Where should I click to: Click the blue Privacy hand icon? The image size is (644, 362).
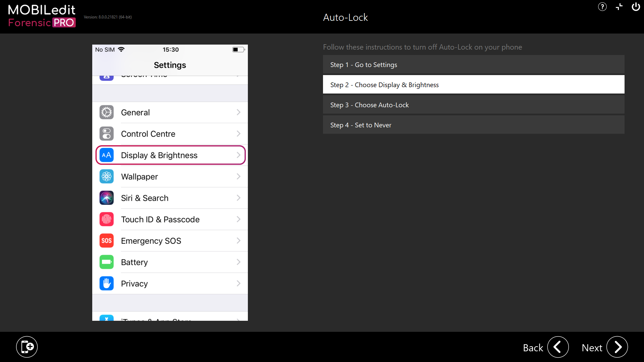[x=106, y=284]
